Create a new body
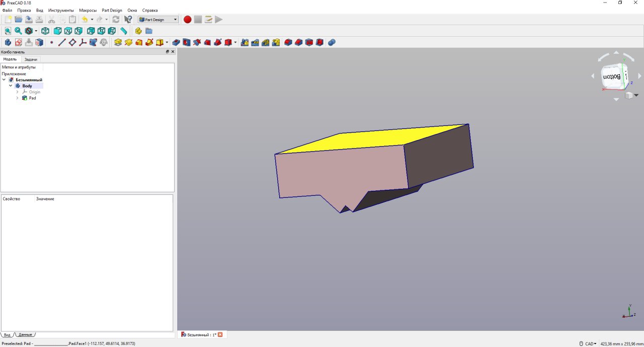This screenshot has height=347, width=644. pyautogui.click(x=8, y=42)
